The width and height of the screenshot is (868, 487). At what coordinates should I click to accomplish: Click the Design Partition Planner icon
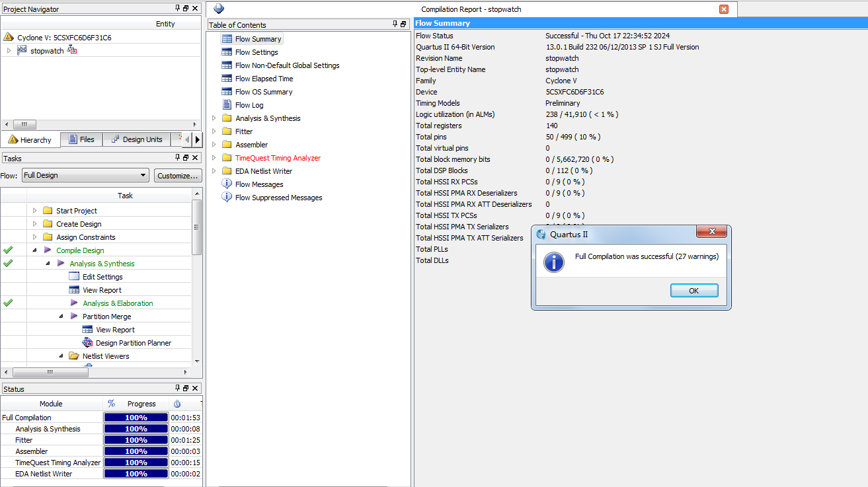coord(87,343)
